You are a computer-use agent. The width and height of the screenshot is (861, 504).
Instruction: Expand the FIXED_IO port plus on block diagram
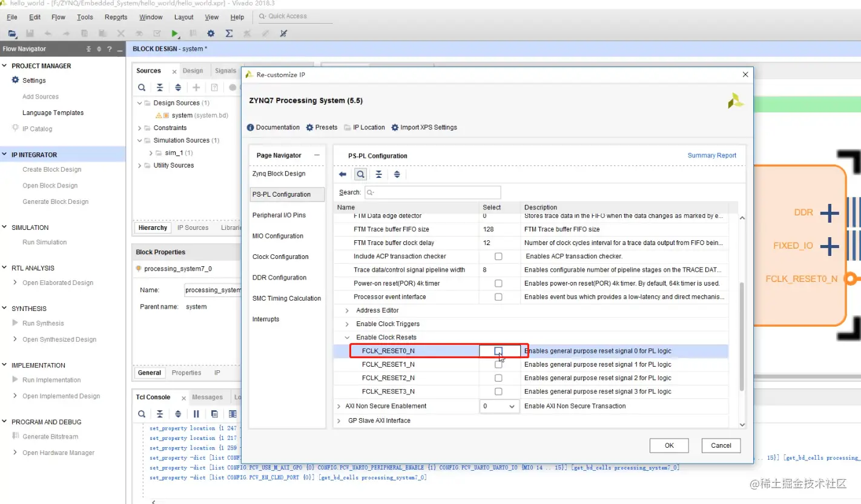pos(829,246)
